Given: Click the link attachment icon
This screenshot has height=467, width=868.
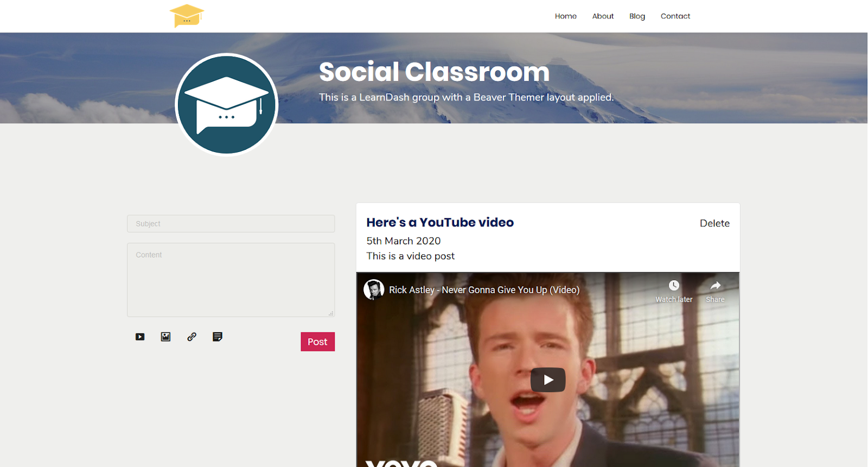Looking at the screenshot, I should pyautogui.click(x=192, y=337).
